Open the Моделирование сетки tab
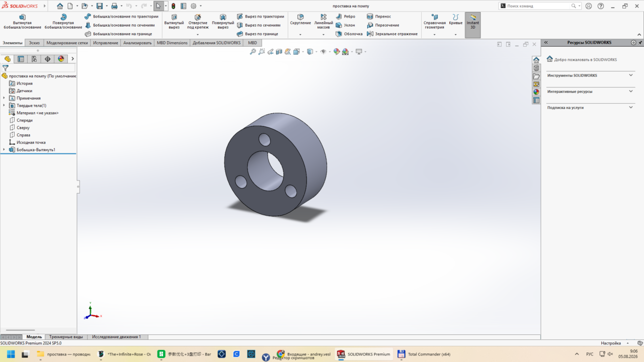Image resolution: width=644 pixels, height=362 pixels. [x=67, y=43]
